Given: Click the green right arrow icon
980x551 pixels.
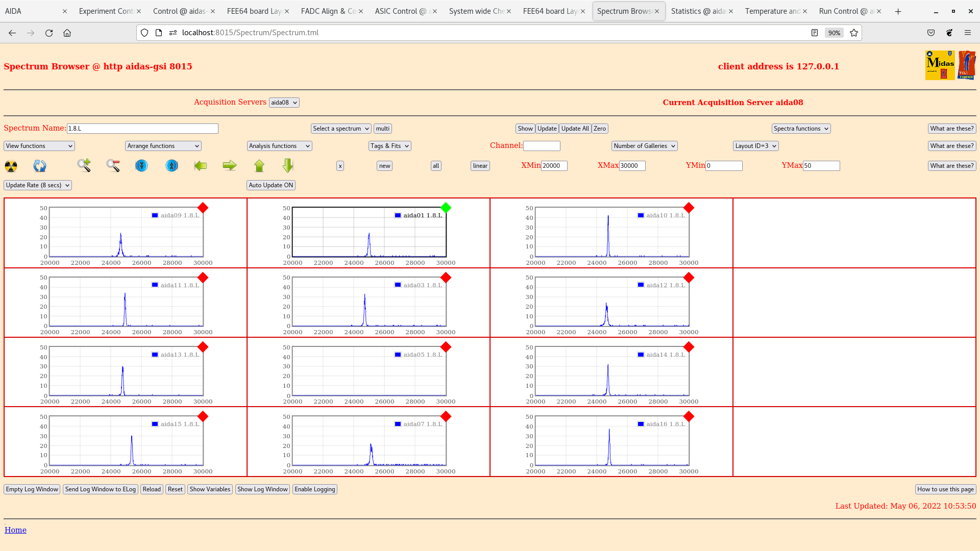Looking at the screenshot, I should (x=230, y=166).
